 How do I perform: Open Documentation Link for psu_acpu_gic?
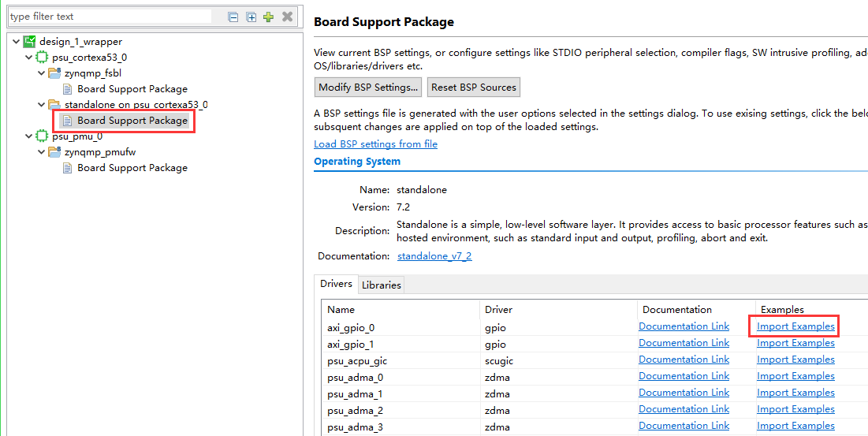[x=684, y=360]
